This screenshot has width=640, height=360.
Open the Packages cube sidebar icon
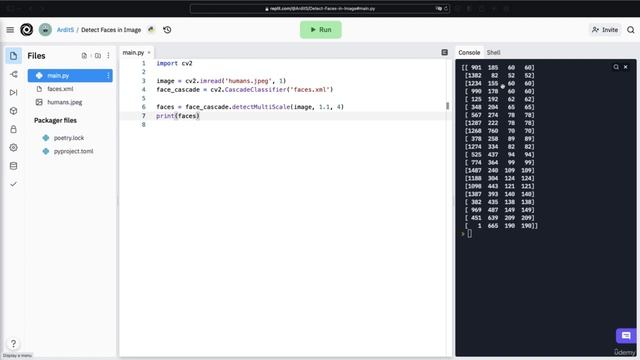tap(13, 111)
